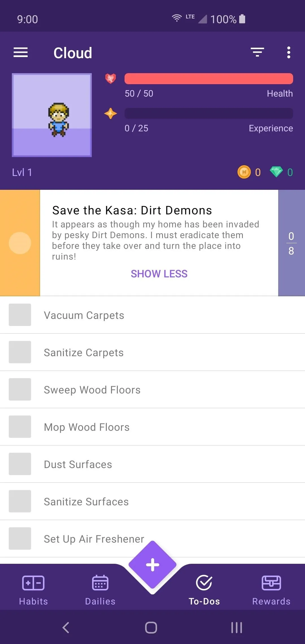
Task: Switch to the Dailies tab
Action: click(x=100, y=590)
